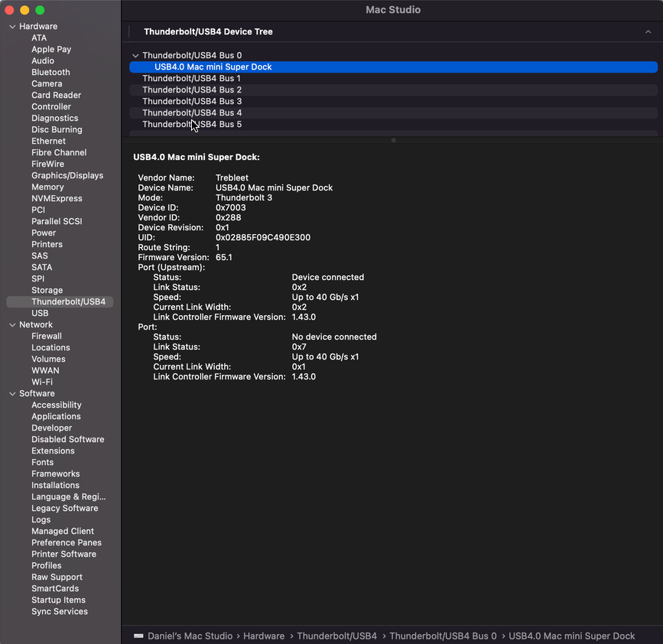This screenshot has width=663, height=644.
Task: Open Disabled Software entry
Action: pos(67,439)
